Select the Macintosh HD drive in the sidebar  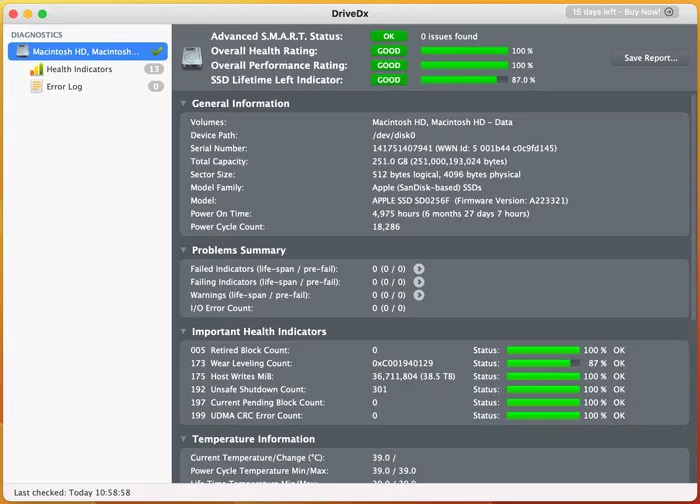[x=88, y=51]
